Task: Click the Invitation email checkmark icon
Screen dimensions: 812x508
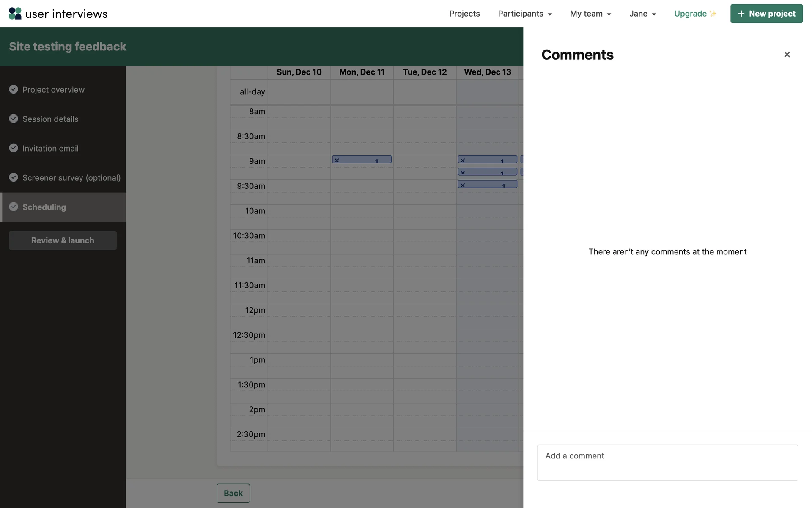Action: tap(14, 148)
